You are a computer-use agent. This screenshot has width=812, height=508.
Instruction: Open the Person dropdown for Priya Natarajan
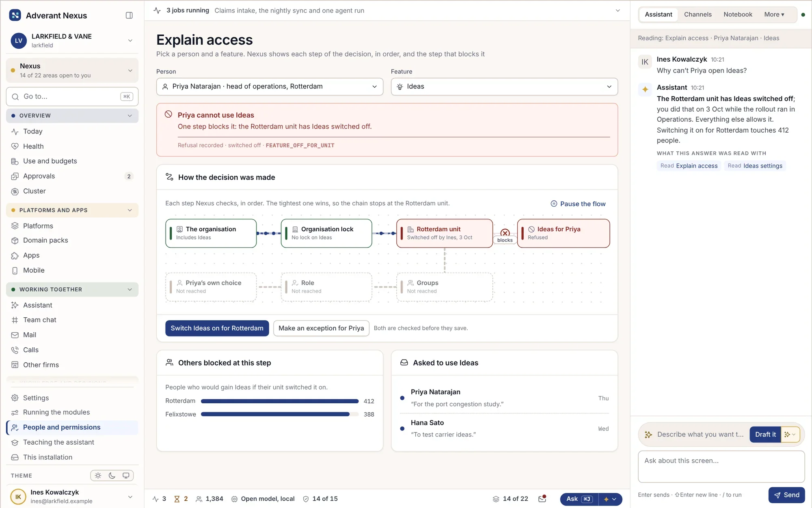point(270,86)
